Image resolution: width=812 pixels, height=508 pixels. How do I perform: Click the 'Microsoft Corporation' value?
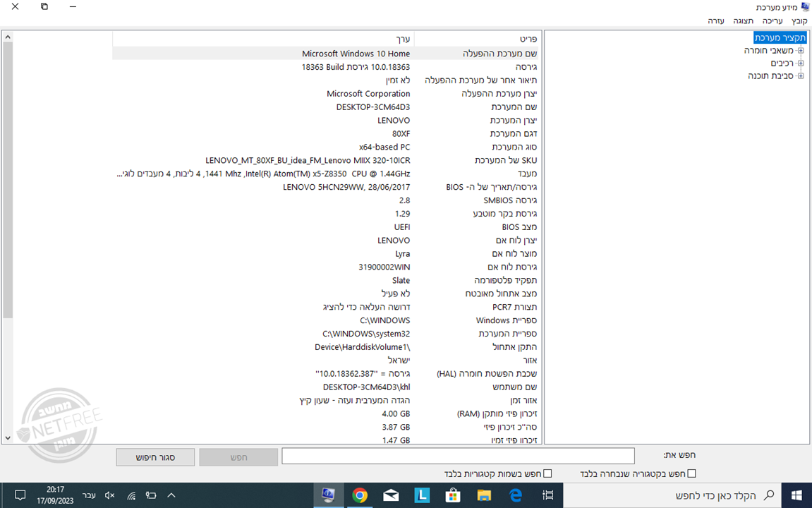point(368,94)
